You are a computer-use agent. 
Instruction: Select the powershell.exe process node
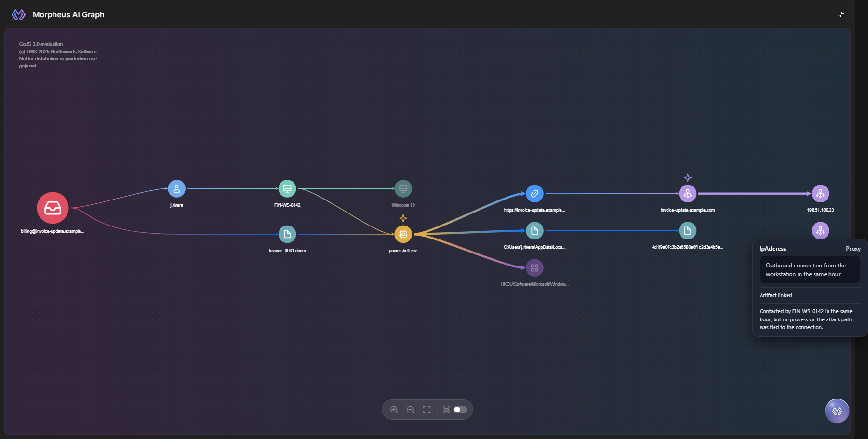click(403, 234)
